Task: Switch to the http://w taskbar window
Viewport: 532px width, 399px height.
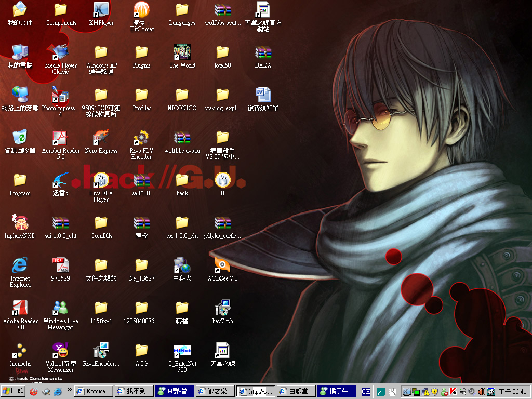Action: 256,391
